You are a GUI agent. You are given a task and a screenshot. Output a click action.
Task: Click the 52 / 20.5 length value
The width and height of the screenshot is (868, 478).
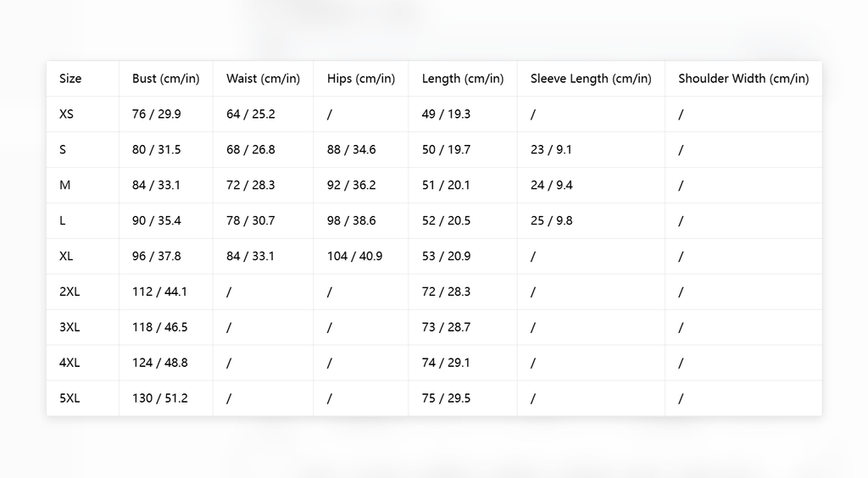(446, 220)
